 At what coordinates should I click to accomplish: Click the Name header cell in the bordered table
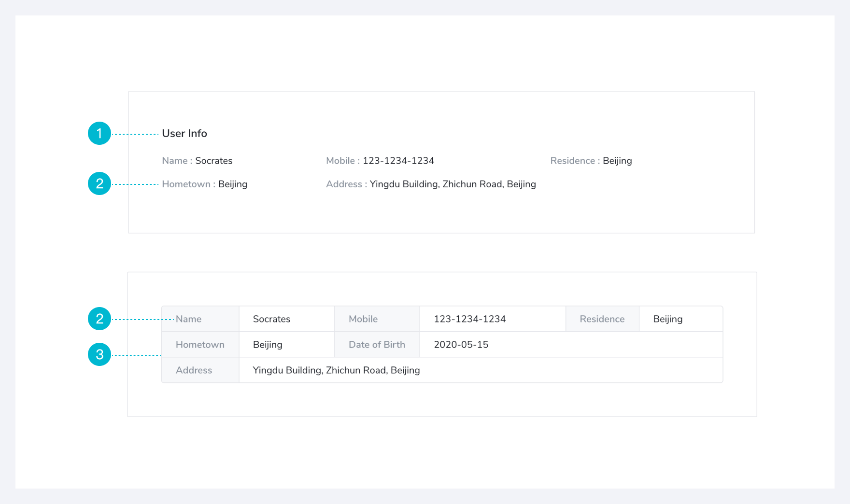(x=200, y=319)
